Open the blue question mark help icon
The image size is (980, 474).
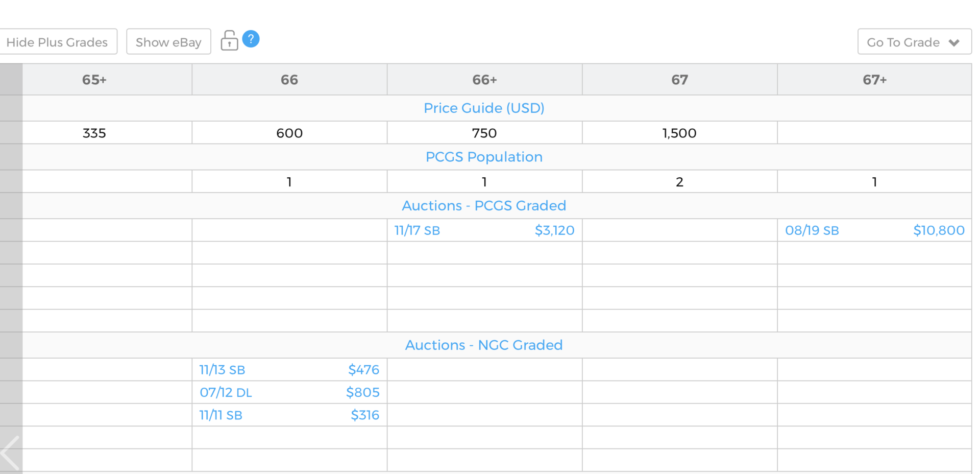pyautogui.click(x=251, y=39)
